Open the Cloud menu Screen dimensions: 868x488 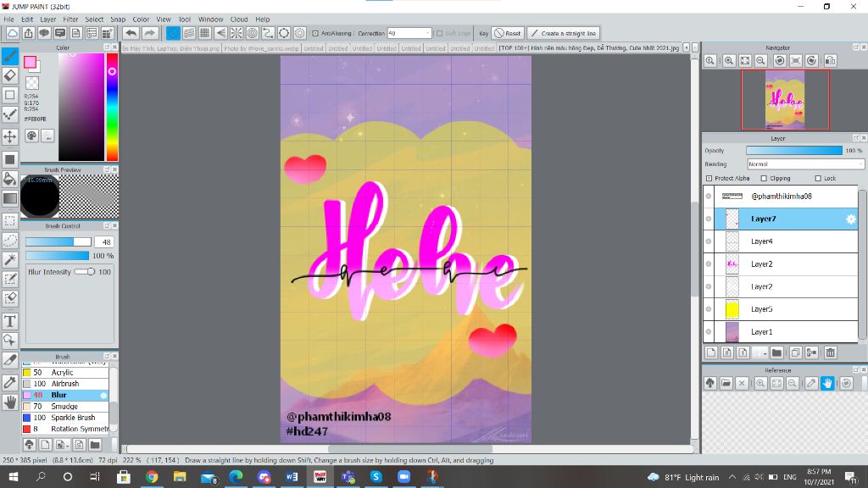pos(239,19)
